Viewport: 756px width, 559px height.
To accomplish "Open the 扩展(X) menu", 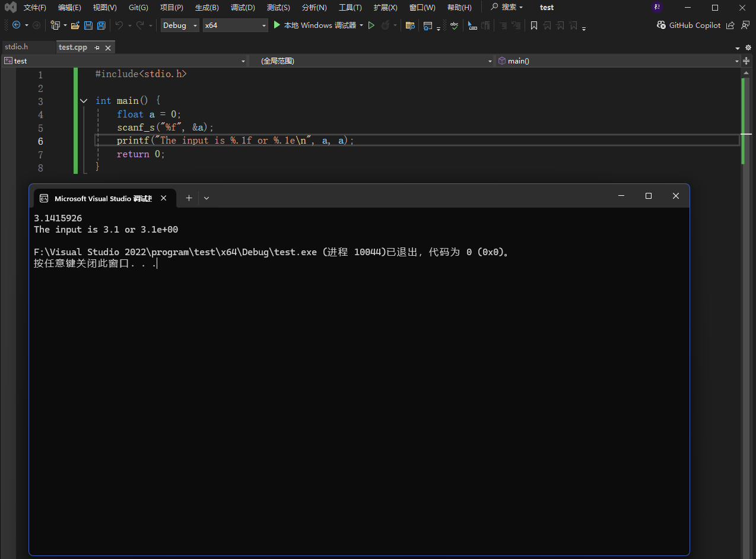I will click(x=385, y=8).
